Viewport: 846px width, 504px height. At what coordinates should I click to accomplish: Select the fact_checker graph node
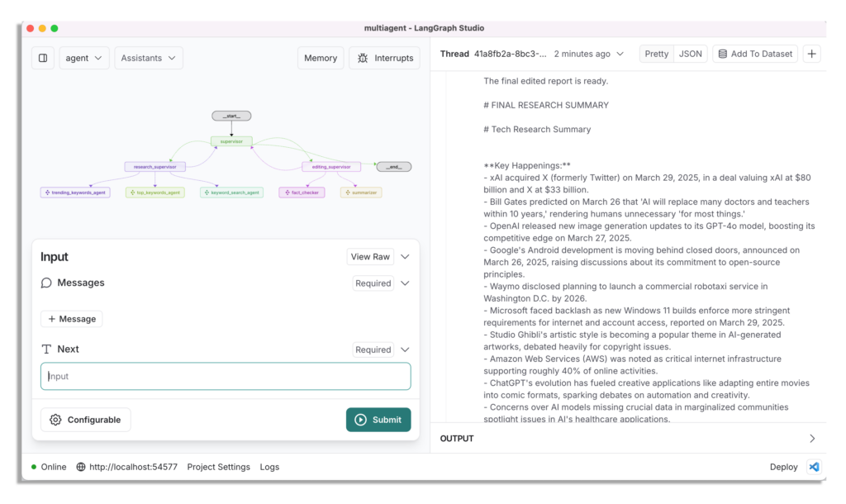tap(302, 193)
